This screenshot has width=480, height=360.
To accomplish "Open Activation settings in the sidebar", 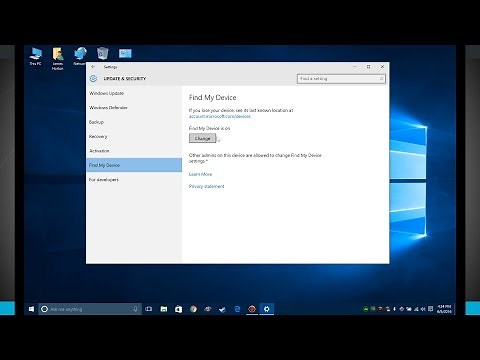I will [x=134, y=151].
